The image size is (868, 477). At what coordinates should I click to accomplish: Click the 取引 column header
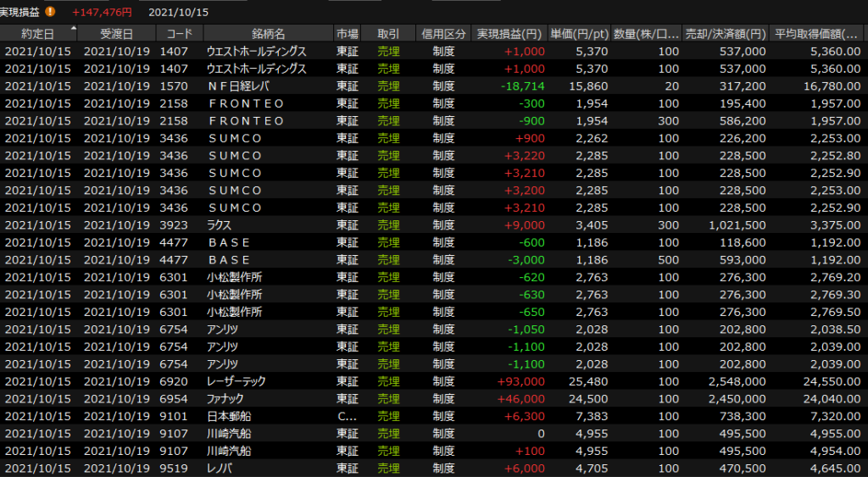coord(388,34)
